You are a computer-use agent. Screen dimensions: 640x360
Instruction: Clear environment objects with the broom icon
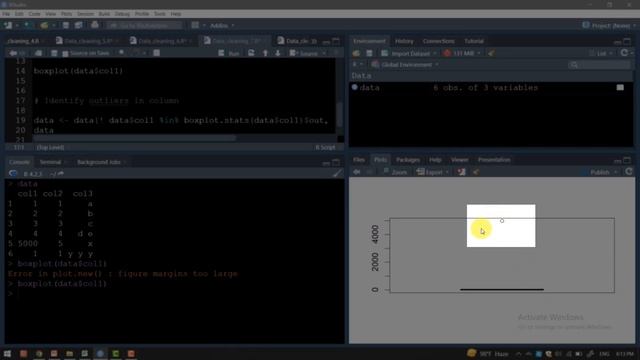click(x=491, y=53)
